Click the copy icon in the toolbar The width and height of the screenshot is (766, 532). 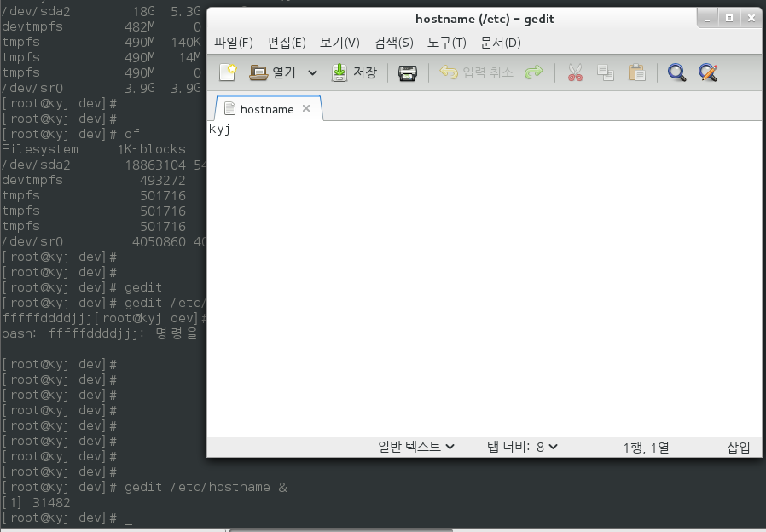[606, 72]
